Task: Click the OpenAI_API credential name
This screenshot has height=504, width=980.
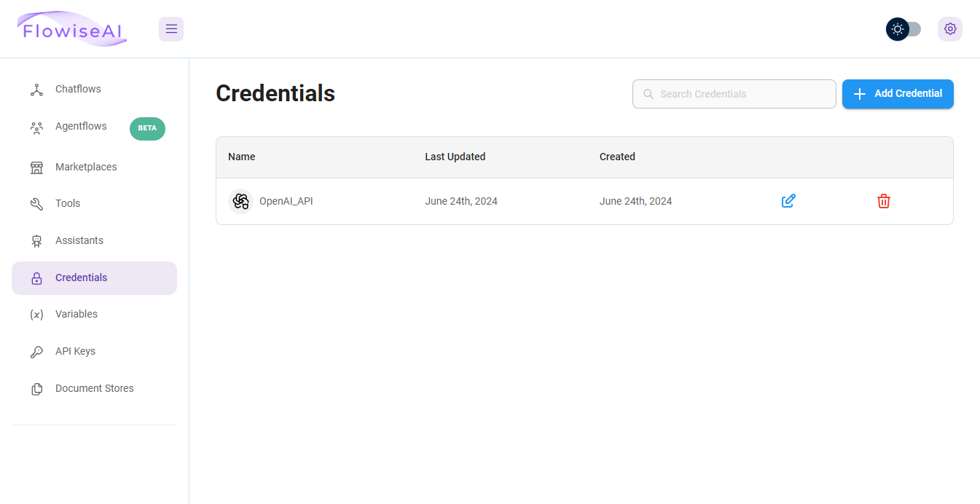Action: tap(286, 201)
